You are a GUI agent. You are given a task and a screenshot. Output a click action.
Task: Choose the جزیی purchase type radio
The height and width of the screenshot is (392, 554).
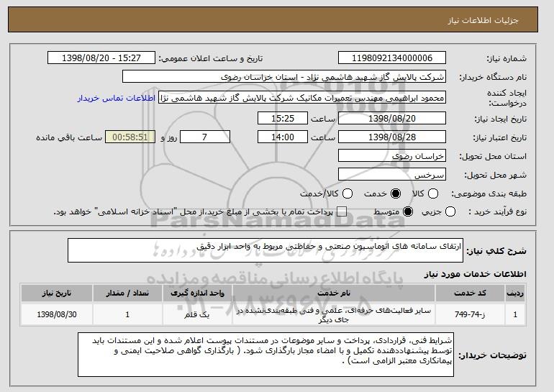(x=450, y=212)
